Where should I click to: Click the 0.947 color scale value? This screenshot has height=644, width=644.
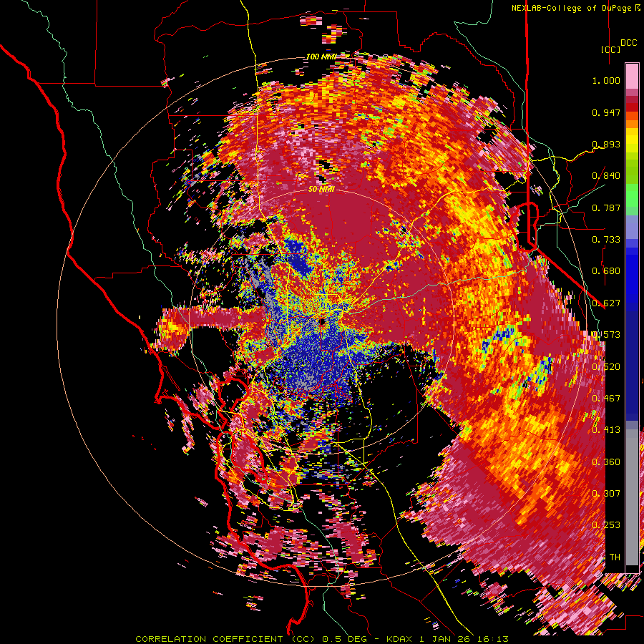(606, 112)
